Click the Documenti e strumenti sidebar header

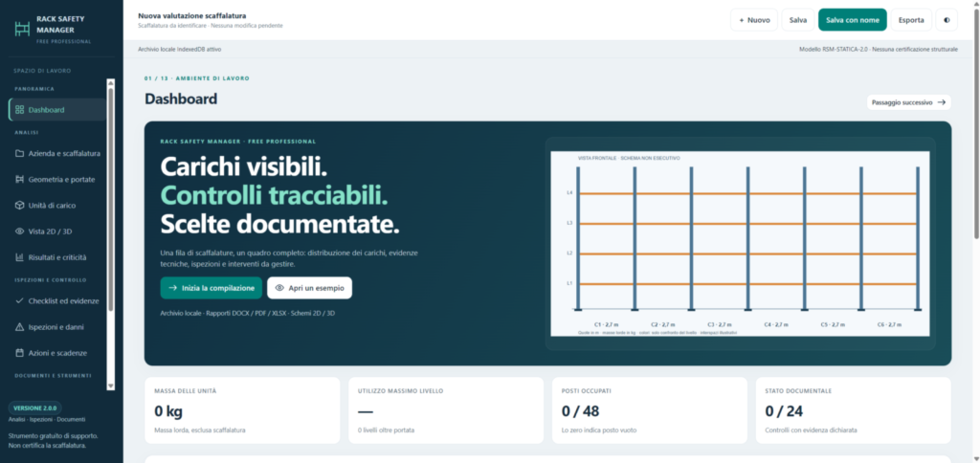(x=54, y=376)
